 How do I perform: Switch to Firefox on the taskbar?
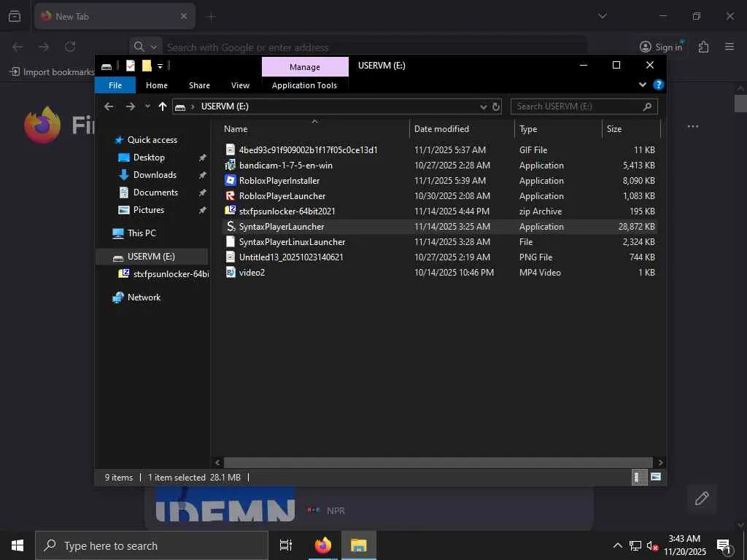pos(323,545)
